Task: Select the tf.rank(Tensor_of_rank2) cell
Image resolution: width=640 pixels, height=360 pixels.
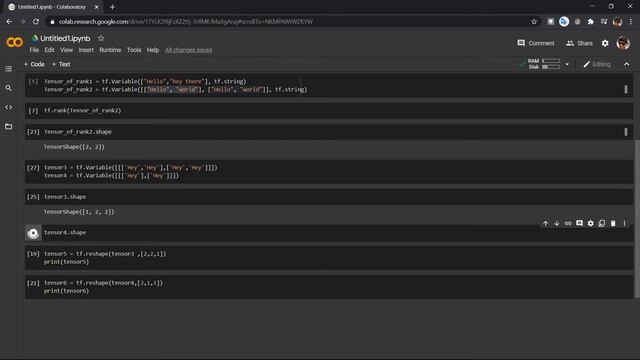Action: click(329, 111)
